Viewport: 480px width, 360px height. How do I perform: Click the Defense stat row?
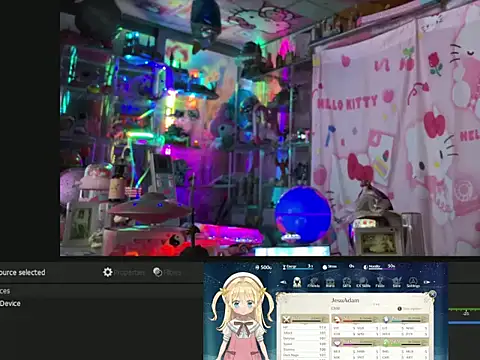coord(305,338)
